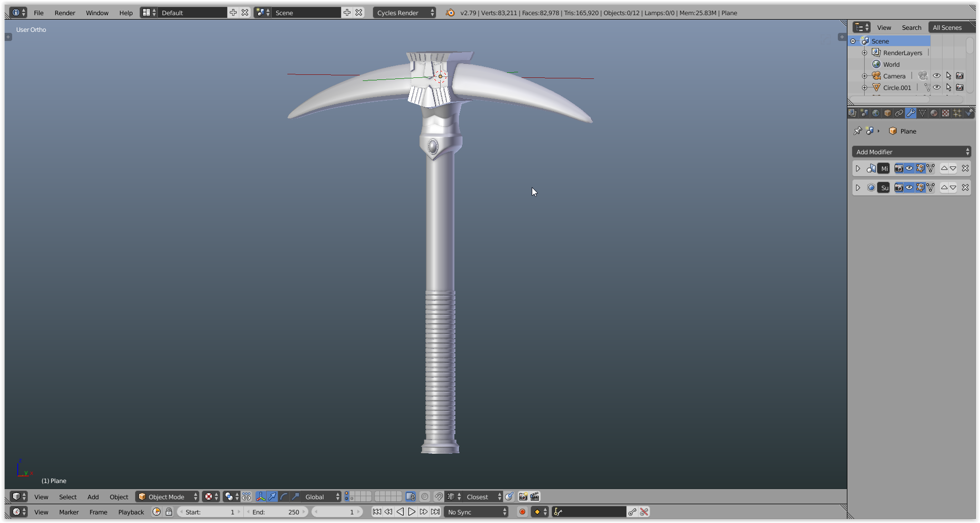Click the OpenGL render image camera icon
The image size is (980, 523).
point(523,497)
